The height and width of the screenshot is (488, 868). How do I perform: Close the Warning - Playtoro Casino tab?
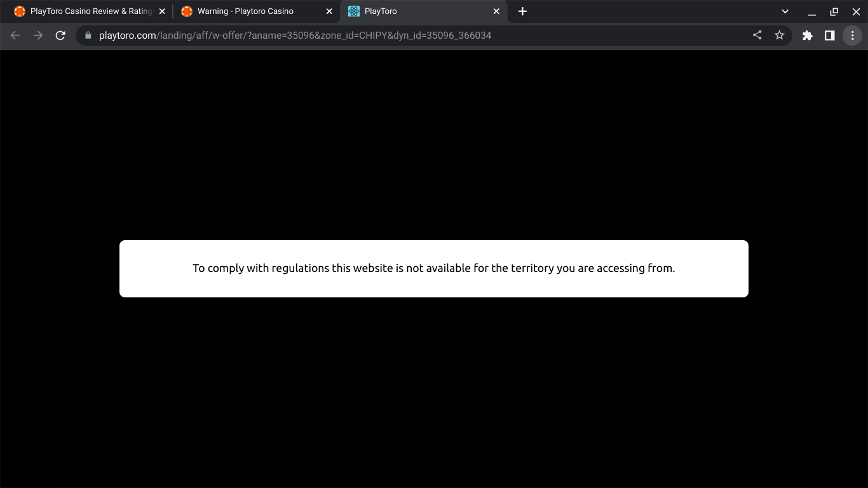coord(329,11)
